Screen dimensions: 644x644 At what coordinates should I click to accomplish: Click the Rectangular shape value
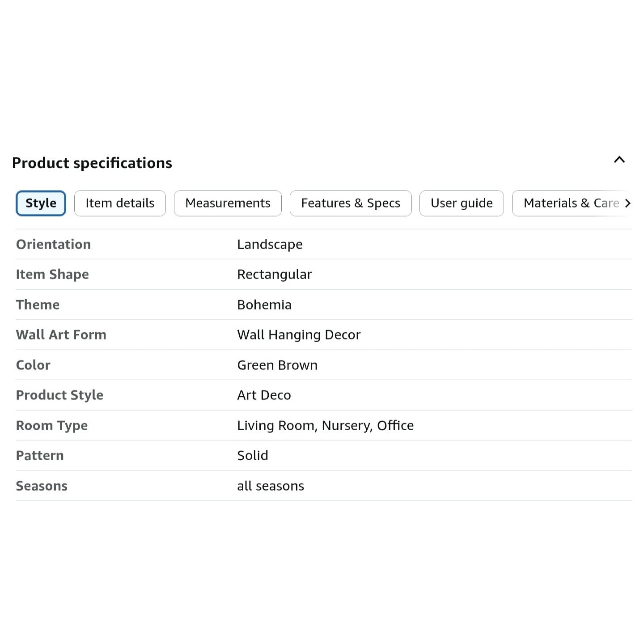275,275
